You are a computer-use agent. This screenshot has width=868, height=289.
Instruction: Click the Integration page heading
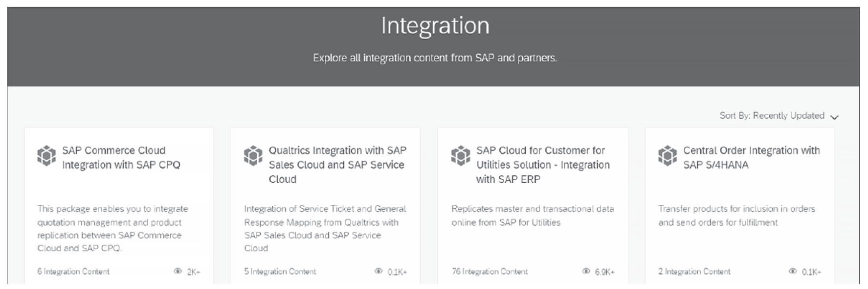click(435, 25)
